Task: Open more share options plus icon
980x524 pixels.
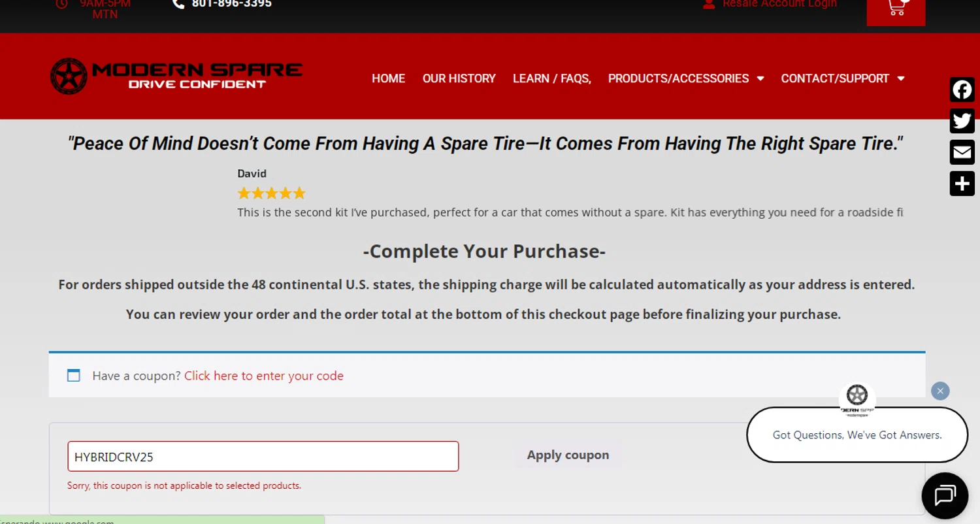Action: coord(962,184)
